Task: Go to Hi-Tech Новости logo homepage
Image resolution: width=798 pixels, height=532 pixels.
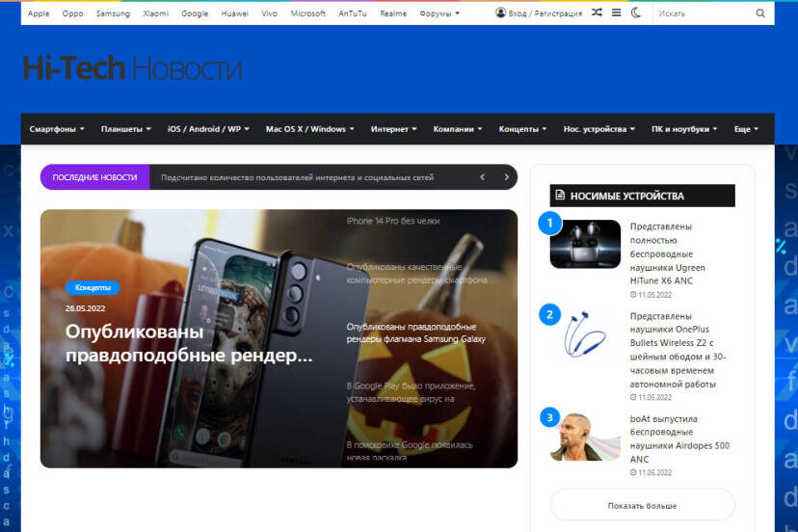Action: [x=132, y=68]
